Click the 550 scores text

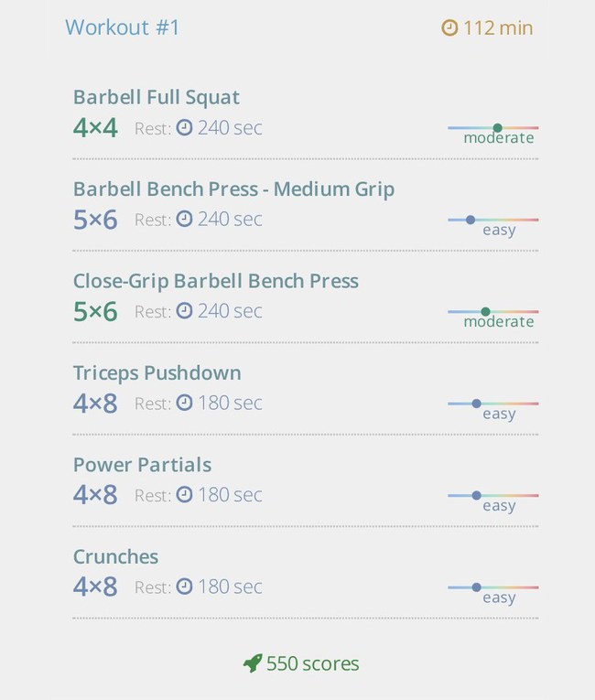(x=313, y=663)
